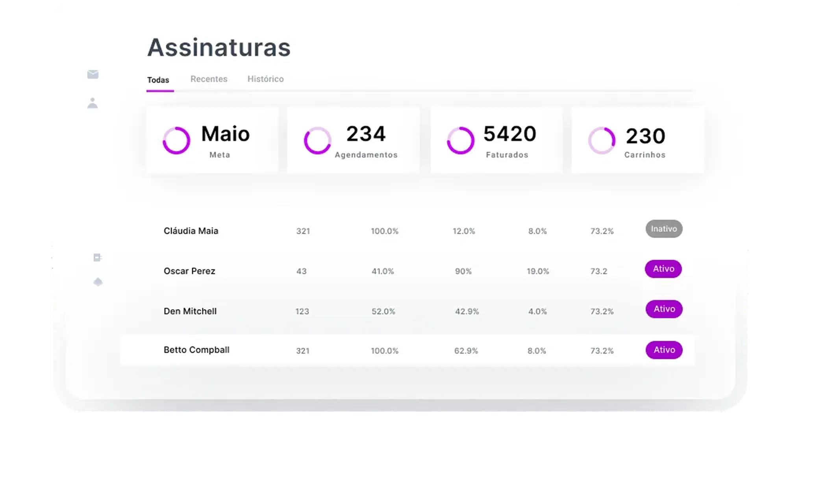Screen dimensions: 815x504
Task: Open the square list sidebar icon
Action: (x=97, y=258)
